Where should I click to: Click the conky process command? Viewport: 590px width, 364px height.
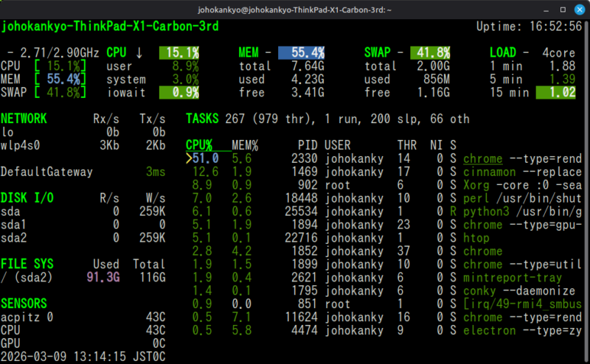click(478, 291)
